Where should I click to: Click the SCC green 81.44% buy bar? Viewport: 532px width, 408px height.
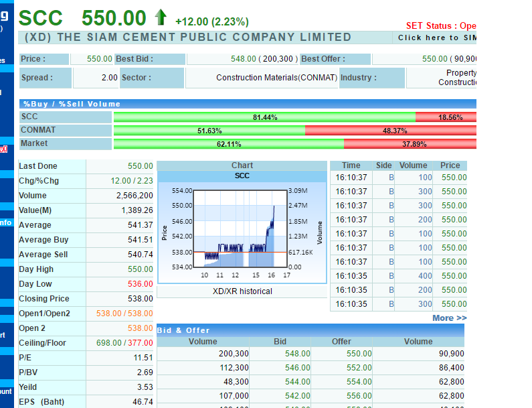pyautogui.click(x=264, y=117)
